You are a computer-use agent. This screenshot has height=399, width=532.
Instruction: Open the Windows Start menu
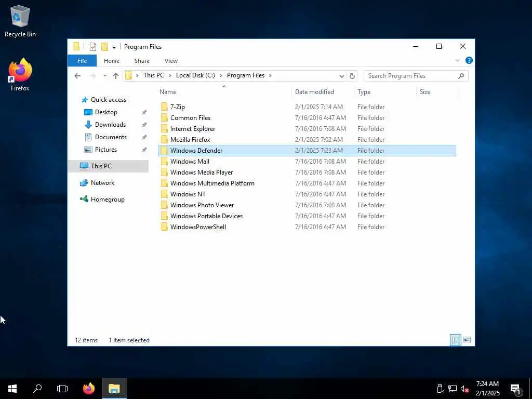[x=12, y=389]
